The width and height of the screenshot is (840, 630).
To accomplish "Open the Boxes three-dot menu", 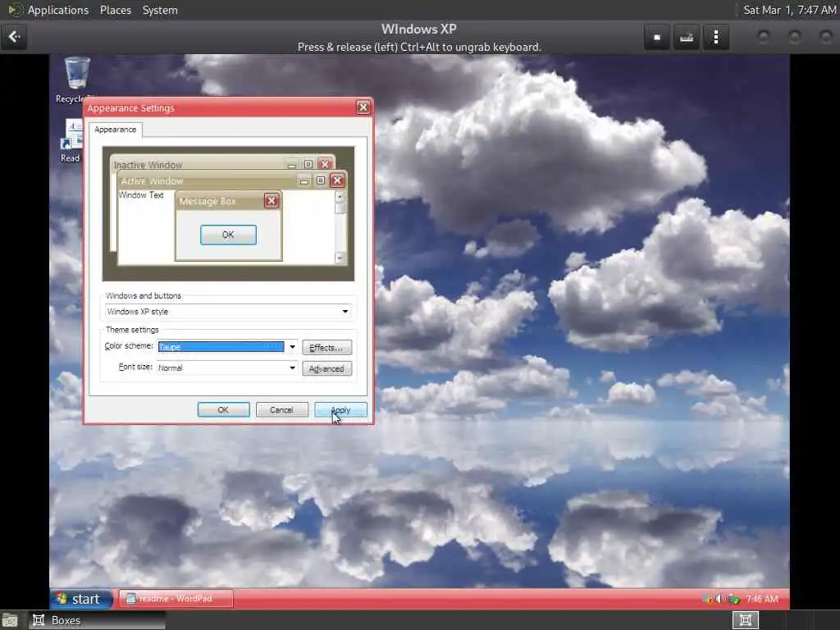I will pos(715,37).
